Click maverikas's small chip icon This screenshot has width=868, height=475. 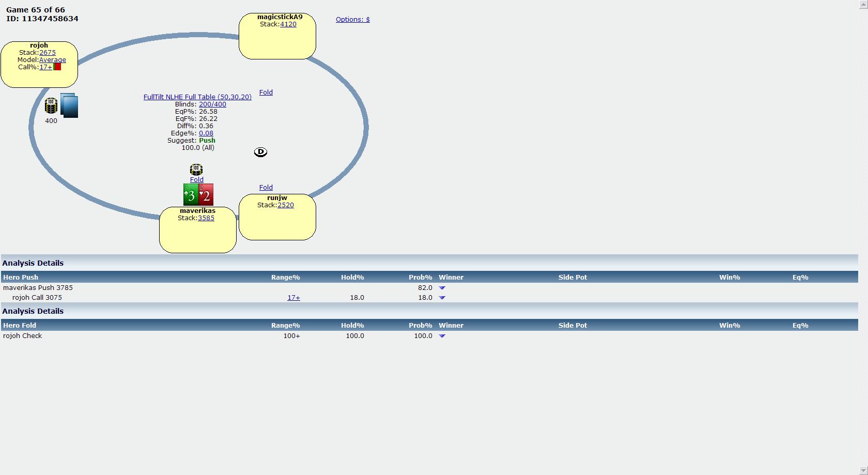pos(196,169)
